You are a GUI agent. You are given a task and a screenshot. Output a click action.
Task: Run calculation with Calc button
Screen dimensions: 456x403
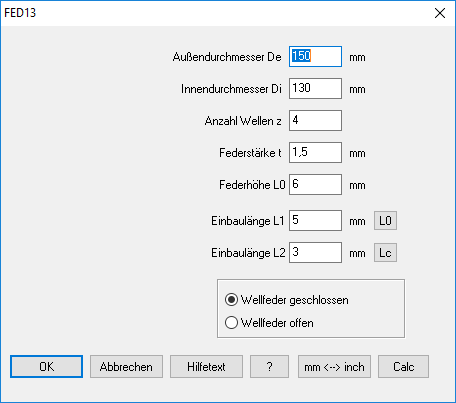click(x=403, y=367)
